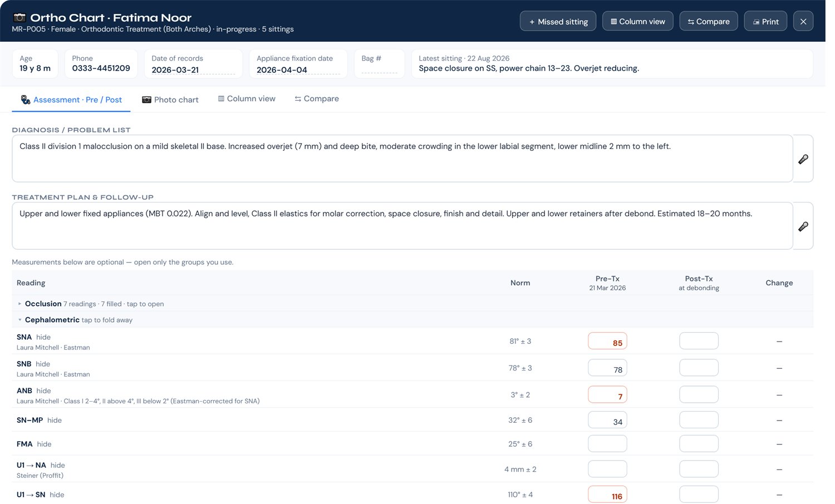Hide the SNB reading row
This screenshot has width=835, height=504.
point(43,364)
